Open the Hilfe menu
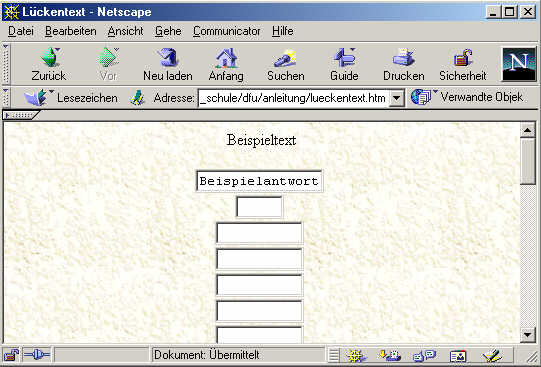541x367 pixels. tap(283, 31)
